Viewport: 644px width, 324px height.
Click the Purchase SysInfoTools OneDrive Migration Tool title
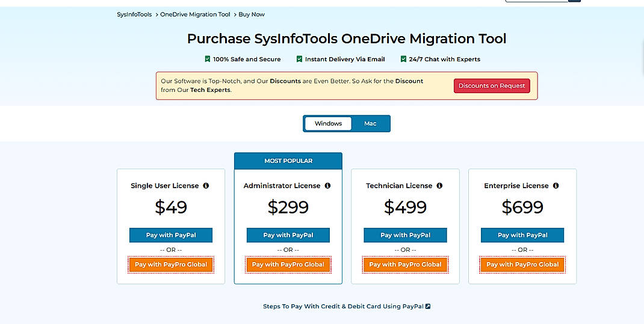[347, 39]
